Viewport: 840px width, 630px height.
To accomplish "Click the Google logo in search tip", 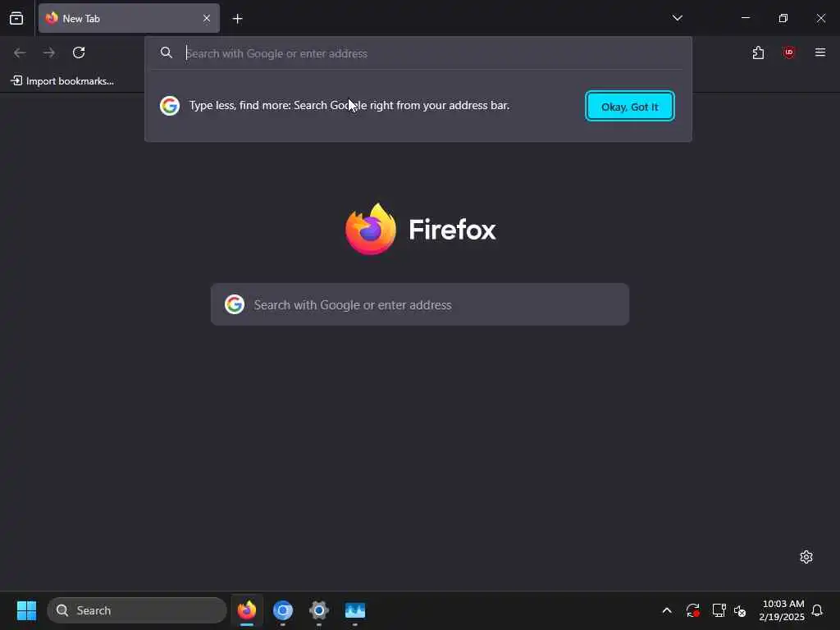I will 170,106.
